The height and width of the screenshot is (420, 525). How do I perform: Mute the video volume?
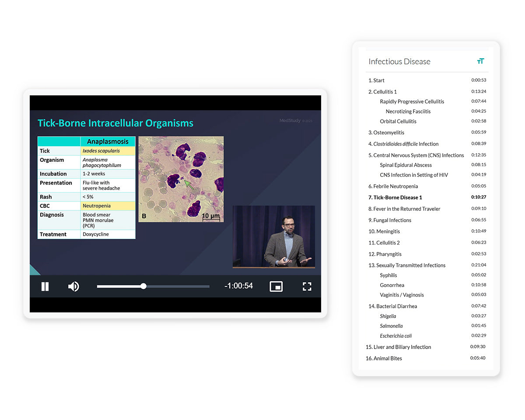pyautogui.click(x=73, y=287)
